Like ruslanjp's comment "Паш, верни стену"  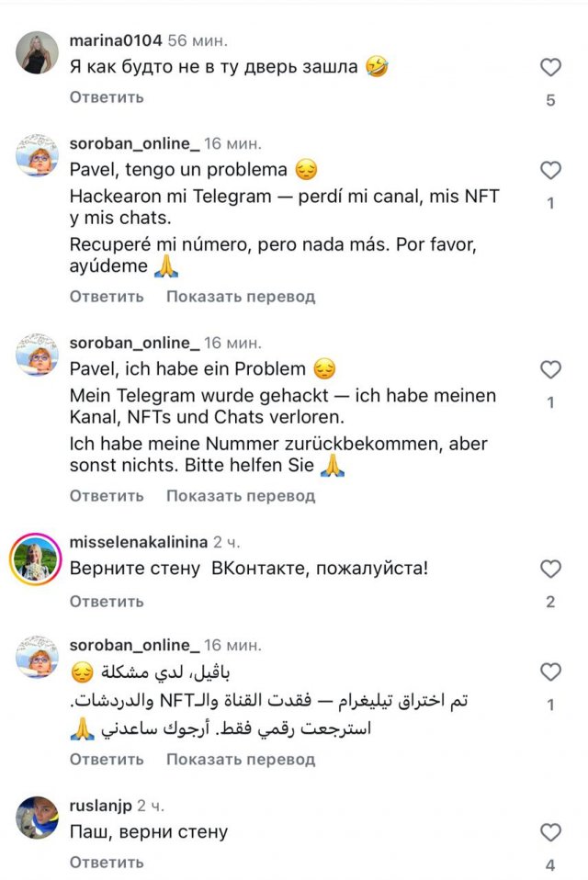click(550, 833)
